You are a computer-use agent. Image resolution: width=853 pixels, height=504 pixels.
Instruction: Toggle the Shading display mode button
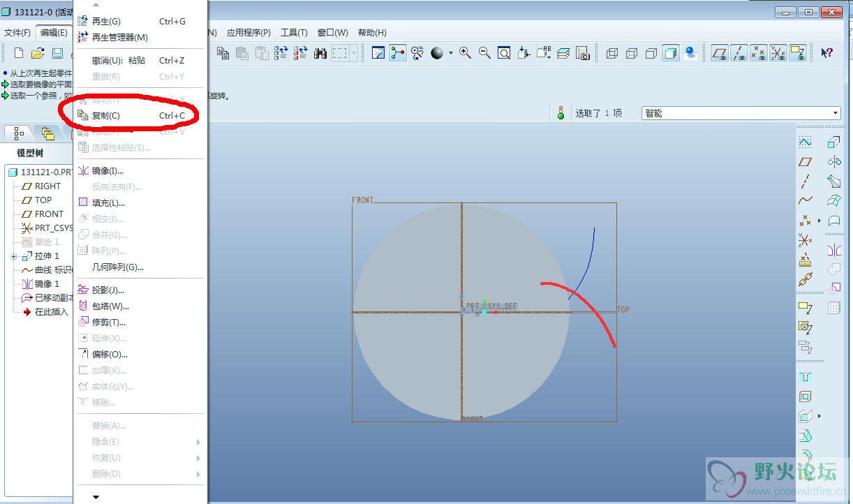coord(671,53)
